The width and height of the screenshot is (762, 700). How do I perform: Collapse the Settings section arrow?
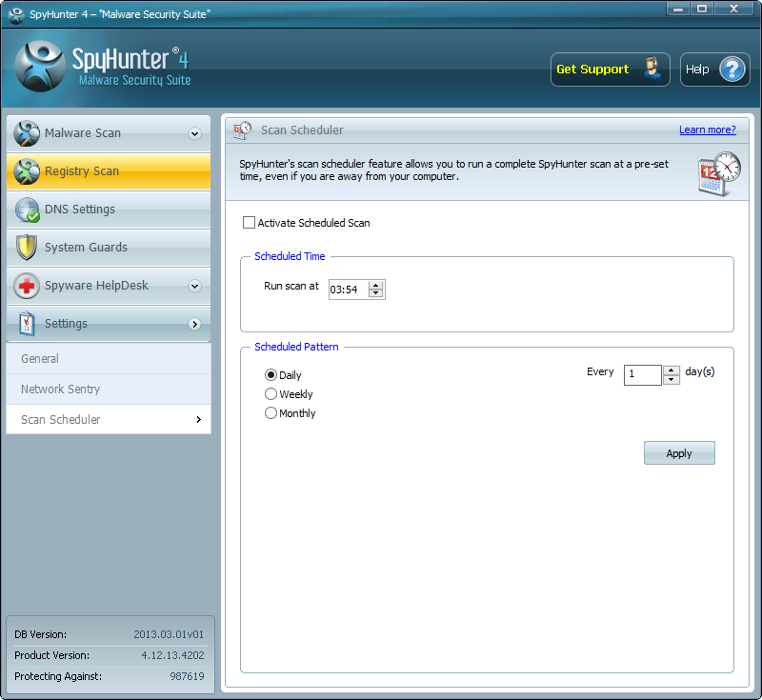[x=194, y=324]
